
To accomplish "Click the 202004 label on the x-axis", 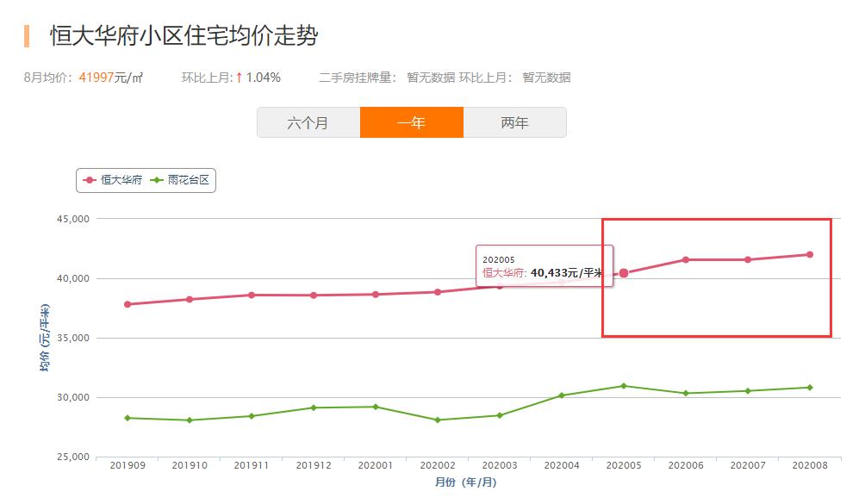I will pos(562,464).
